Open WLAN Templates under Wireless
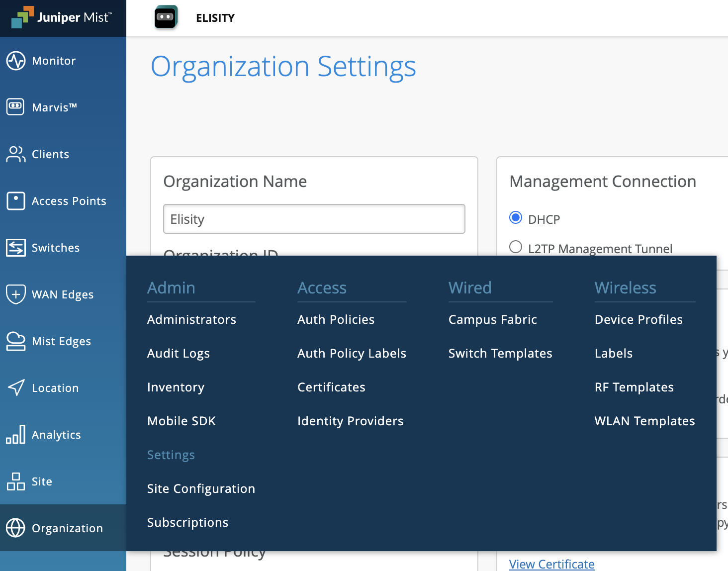728x571 pixels. tap(644, 421)
